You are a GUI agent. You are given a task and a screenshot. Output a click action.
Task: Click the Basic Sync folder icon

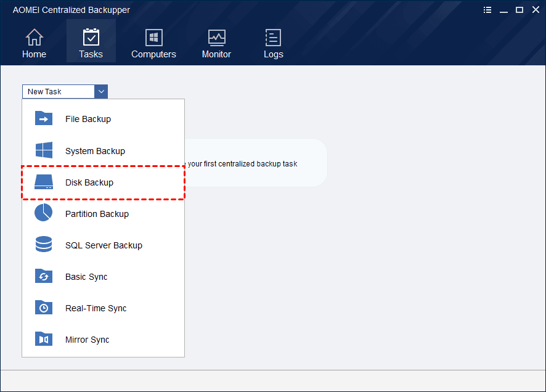(x=44, y=276)
